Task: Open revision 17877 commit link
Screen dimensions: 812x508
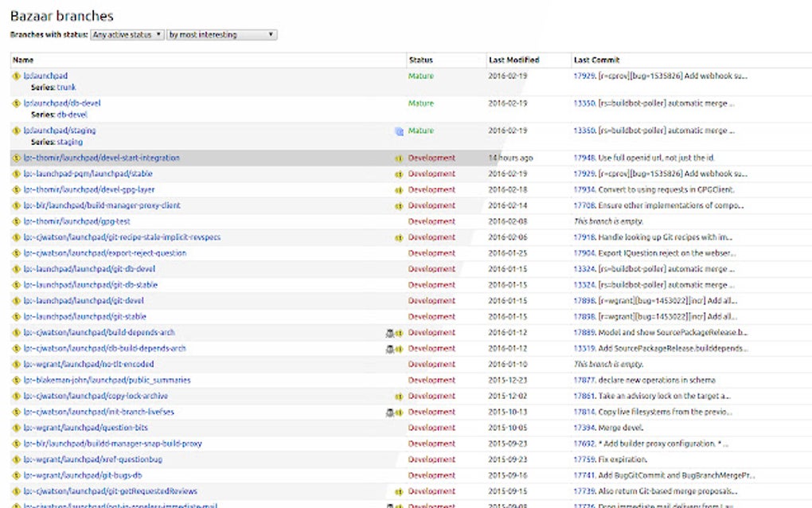Action: pos(584,380)
